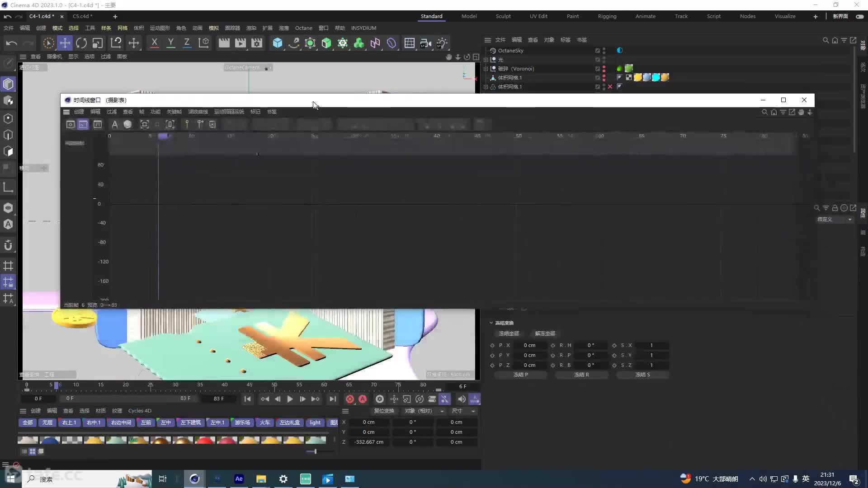Click the frame all icon in timeline window
The width and height of the screenshot is (868, 488).
pos(145,124)
